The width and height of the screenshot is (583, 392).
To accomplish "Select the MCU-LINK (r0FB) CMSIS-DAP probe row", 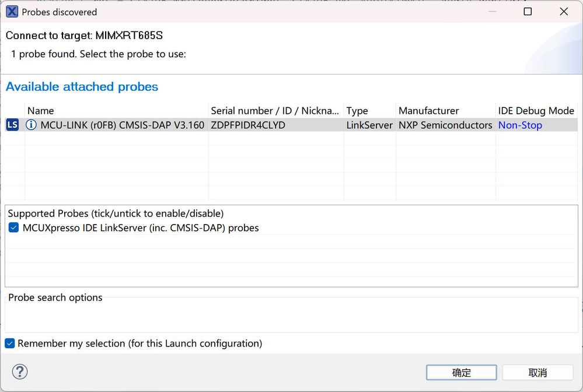I will click(x=123, y=125).
